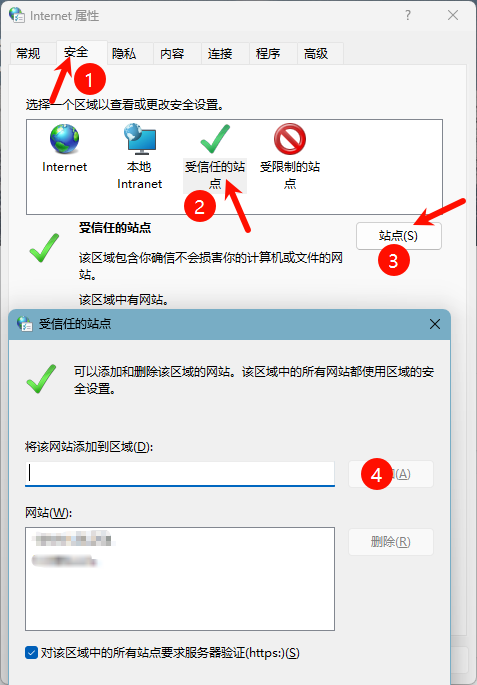The width and height of the screenshot is (477, 685).
Task: Select the 受信任的站点 green checkmark zone
Action: click(215, 157)
